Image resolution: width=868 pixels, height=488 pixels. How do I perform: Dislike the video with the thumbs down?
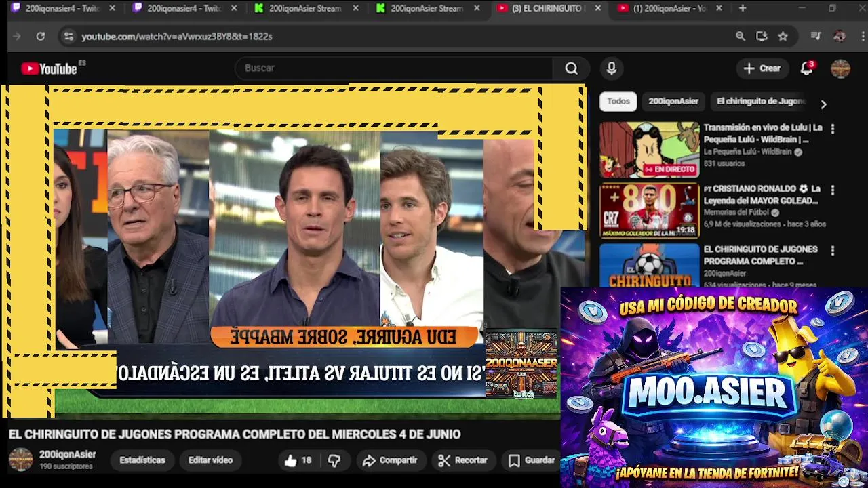tap(334, 460)
